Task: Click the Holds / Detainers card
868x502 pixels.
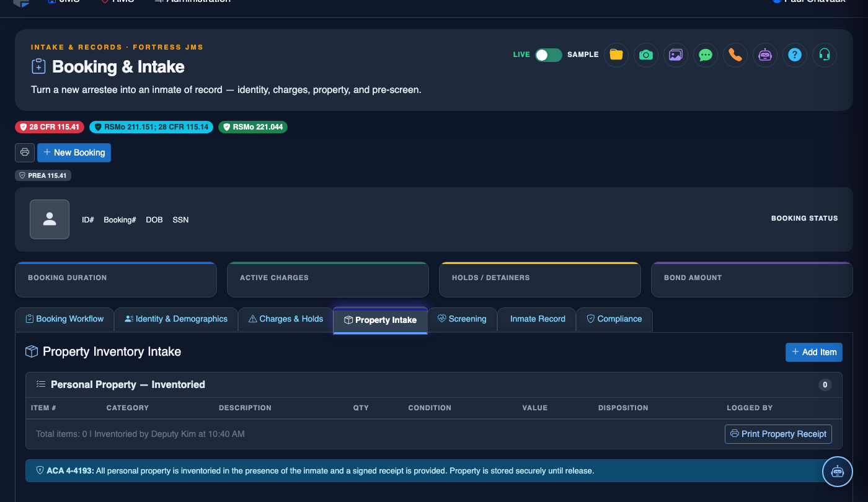Action: [540, 280]
